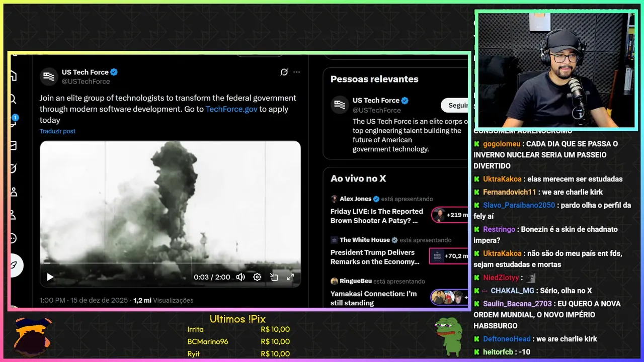Open @USTechForce handle on the post
644x362 pixels.
(x=86, y=81)
